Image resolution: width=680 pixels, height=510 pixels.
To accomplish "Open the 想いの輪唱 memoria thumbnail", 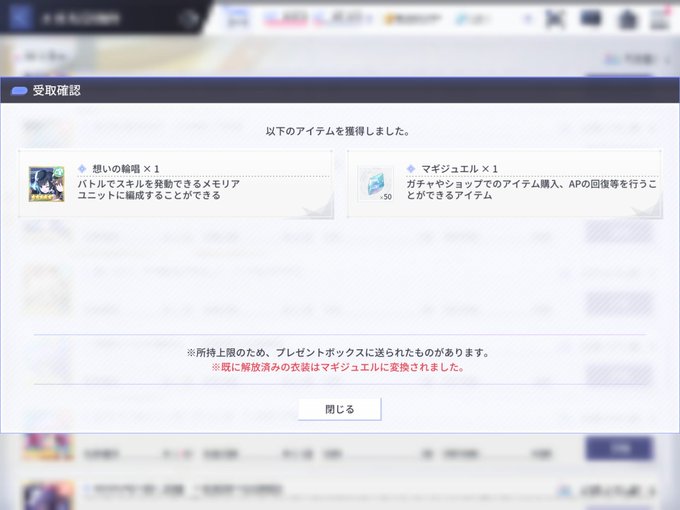I will (46, 184).
